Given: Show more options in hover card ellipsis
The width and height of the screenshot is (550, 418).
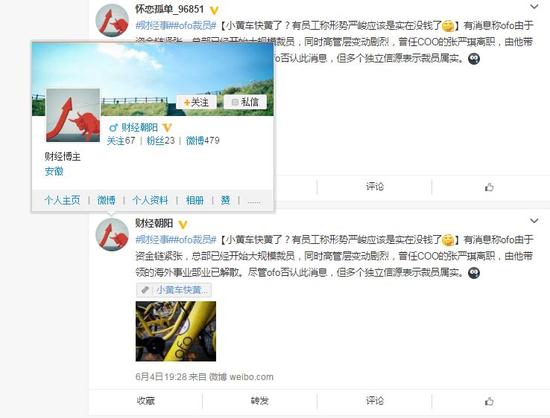Looking at the screenshot, I should pyautogui.click(x=254, y=201).
